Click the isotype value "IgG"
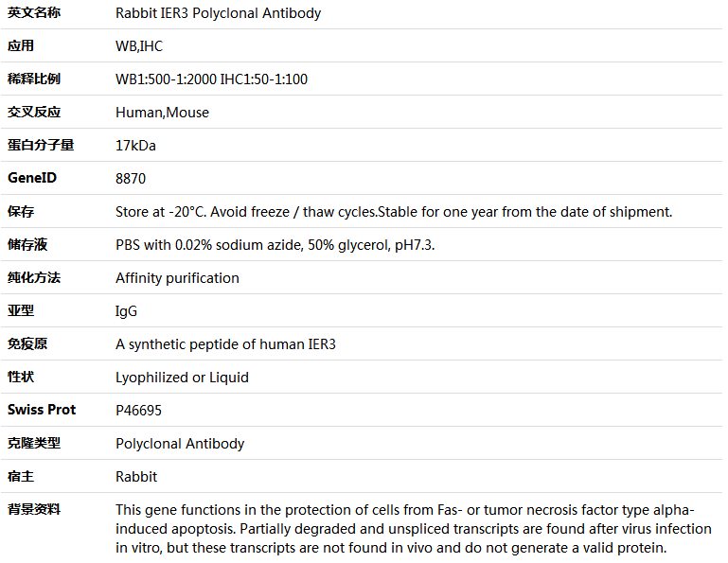The width and height of the screenshot is (728, 563). (126, 311)
